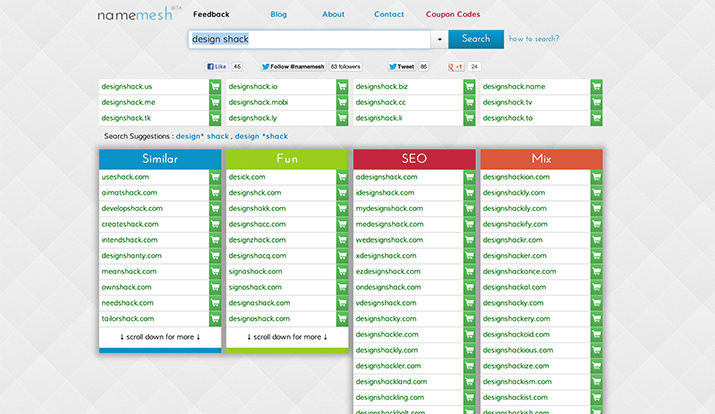Open the search box dropdown arrow
The height and width of the screenshot is (414, 715).
[439, 39]
